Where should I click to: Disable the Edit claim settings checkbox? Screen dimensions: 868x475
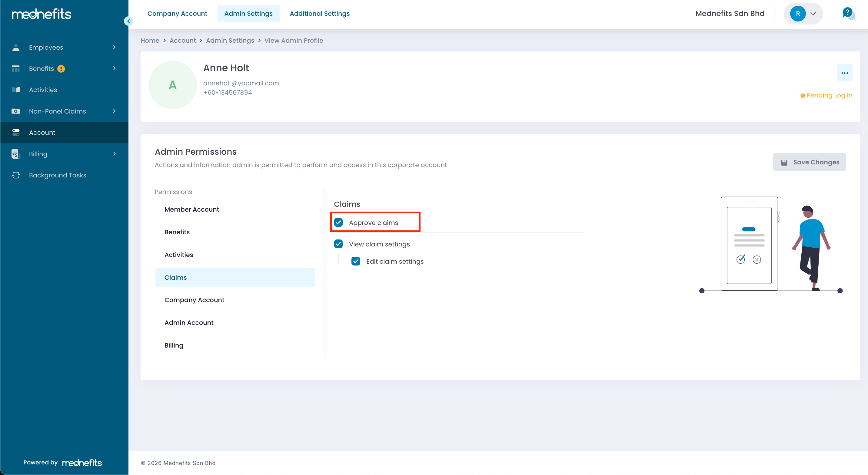[x=356, y=261]
